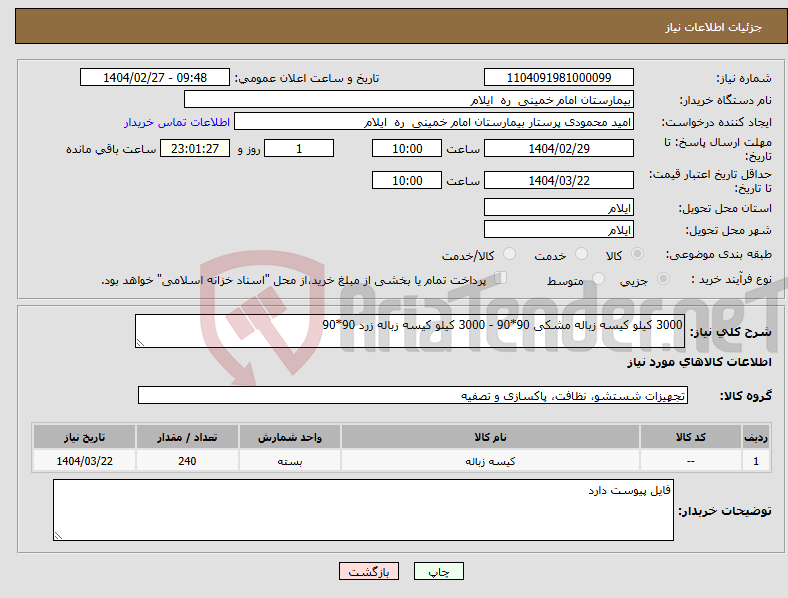Viewport: 788px width, 598px height.
Task: Click the row number cell 1
Action: point(756,460)
